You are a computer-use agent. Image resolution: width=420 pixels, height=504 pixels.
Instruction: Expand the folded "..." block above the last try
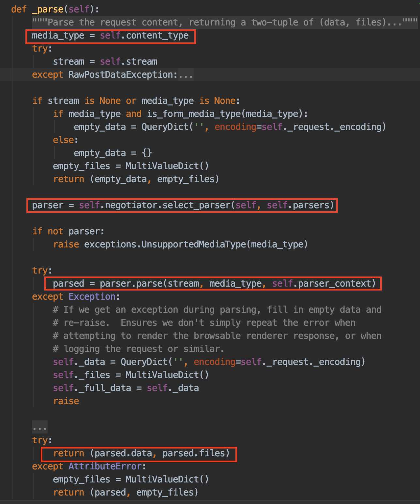tap(39, 427)
